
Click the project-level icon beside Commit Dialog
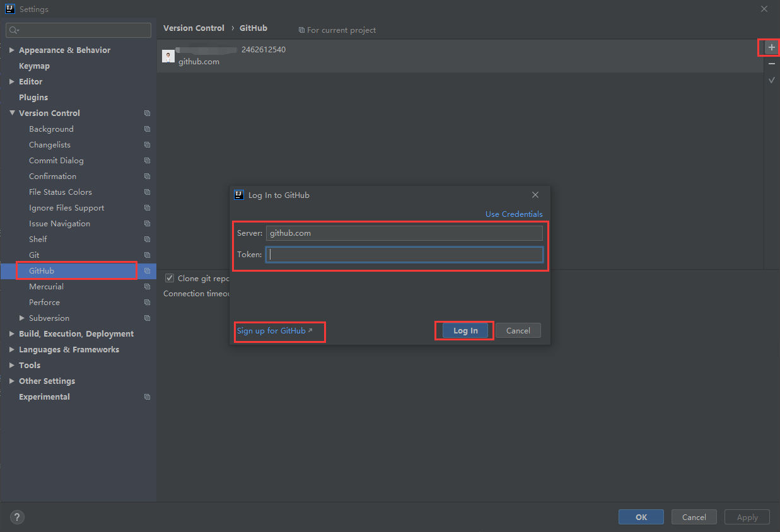147,161
